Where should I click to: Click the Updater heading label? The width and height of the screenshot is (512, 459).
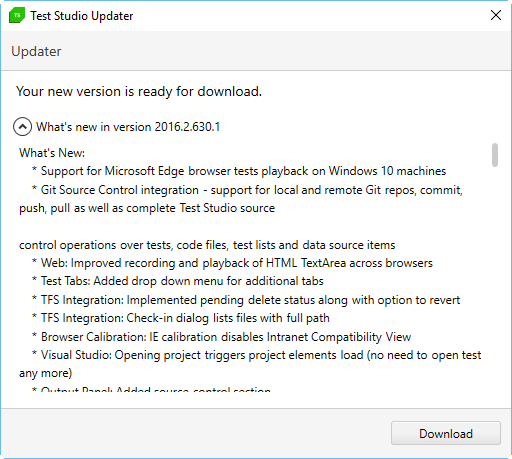pos(36,51)
